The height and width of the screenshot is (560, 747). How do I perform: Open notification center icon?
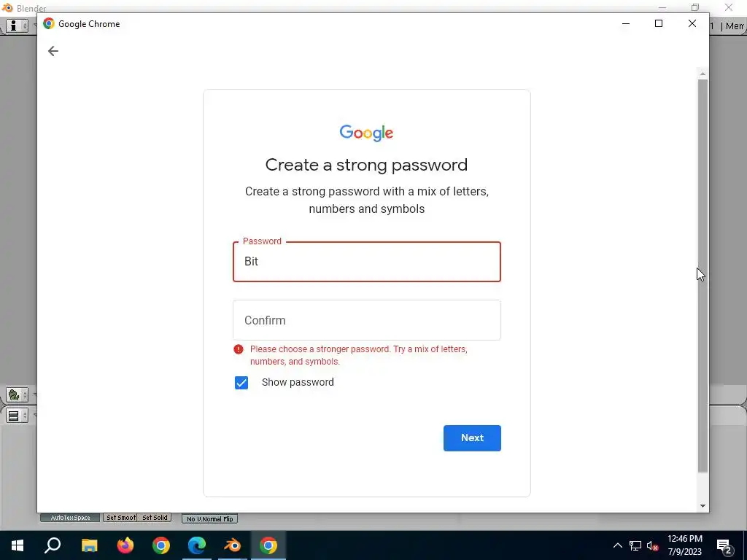coord(724,545)
